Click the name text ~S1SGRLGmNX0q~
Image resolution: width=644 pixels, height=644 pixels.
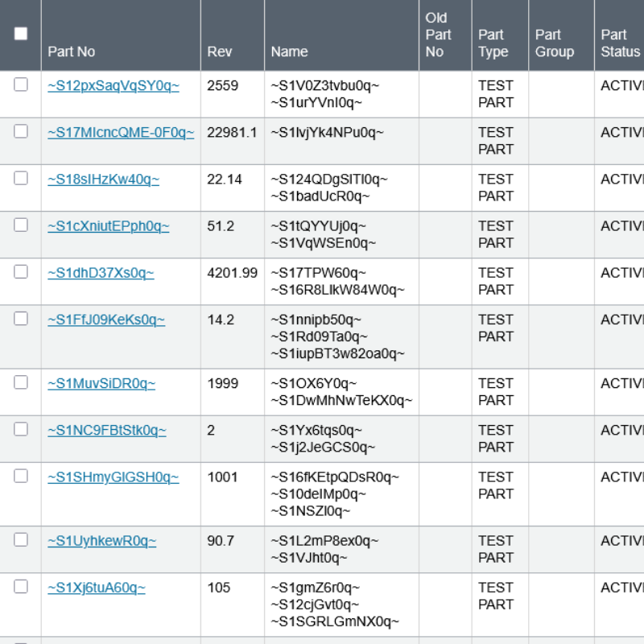(335, 621)
